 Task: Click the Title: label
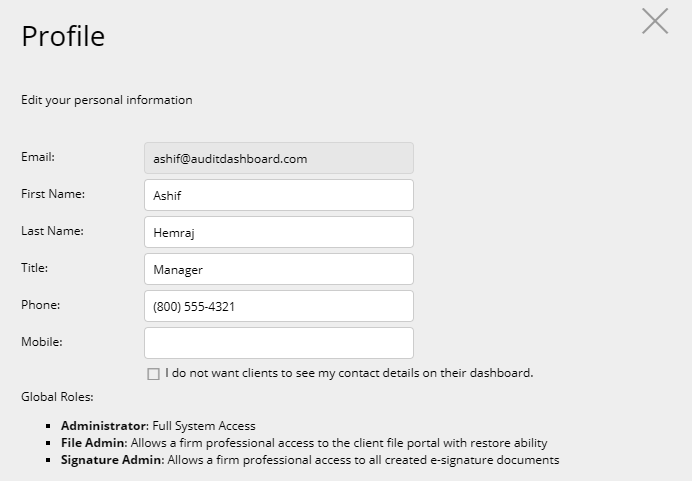(34, 268)
